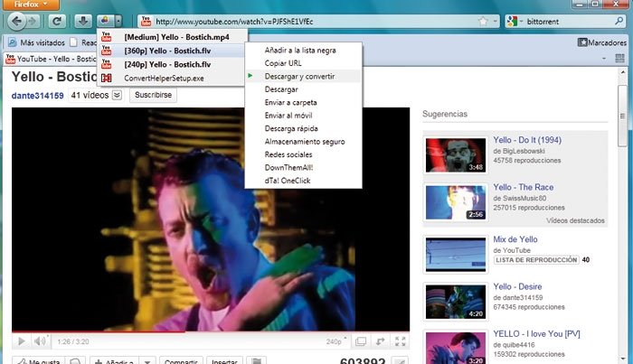633x364 pixels.
Task: Expand the 41 vídeos dropdown arrow
Action: click(117, 95)
